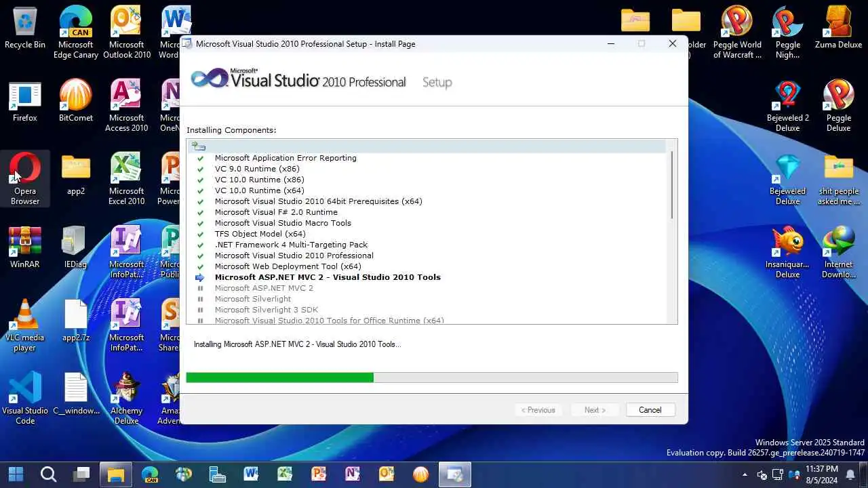The width and height of the screenshot is (868, 488).
Task: Select the Peggle Nights desktop icon
Action: (788, 33)
